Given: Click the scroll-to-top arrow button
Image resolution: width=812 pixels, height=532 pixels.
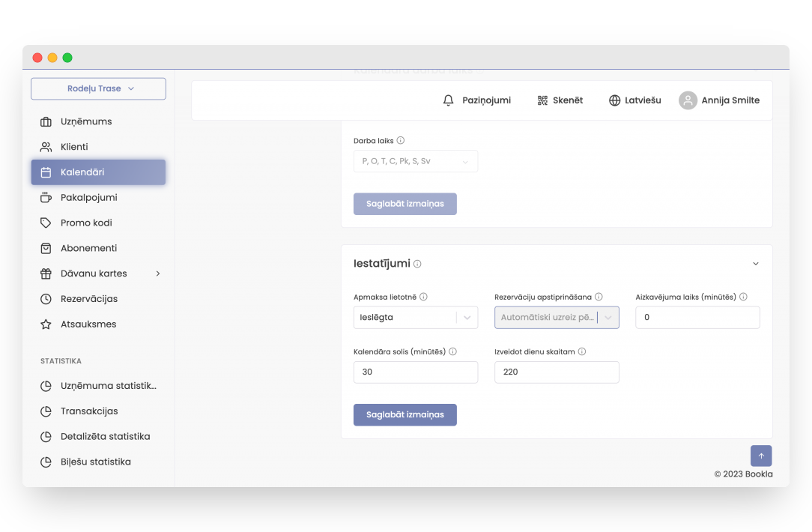Looking at the screenshot, I should click(x=761, y=456).
